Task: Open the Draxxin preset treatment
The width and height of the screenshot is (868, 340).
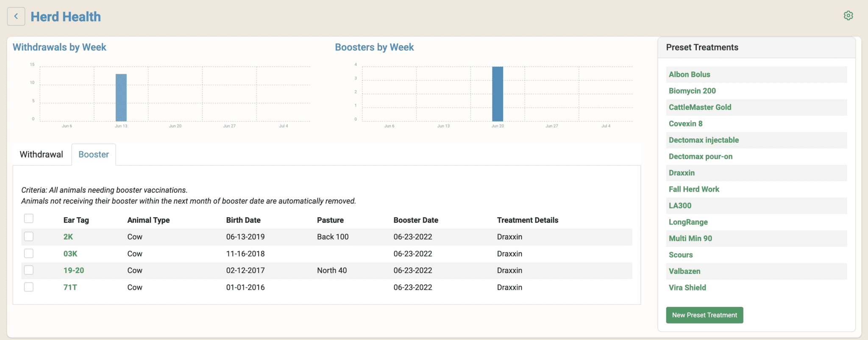Action: point(682,173)
